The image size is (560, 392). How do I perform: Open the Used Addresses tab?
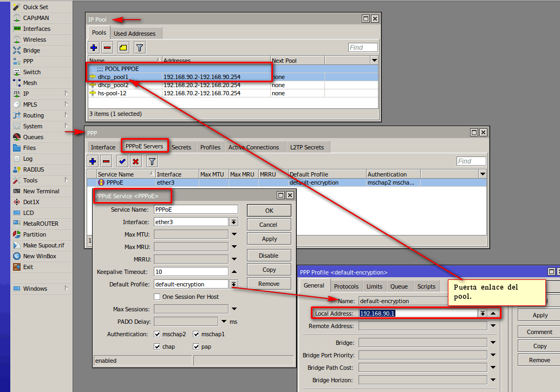134,34
